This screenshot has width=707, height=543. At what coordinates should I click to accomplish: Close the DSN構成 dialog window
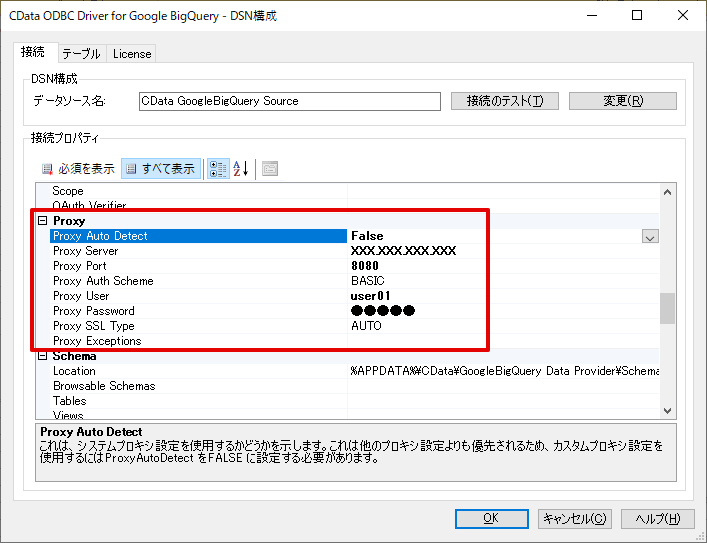683,15
